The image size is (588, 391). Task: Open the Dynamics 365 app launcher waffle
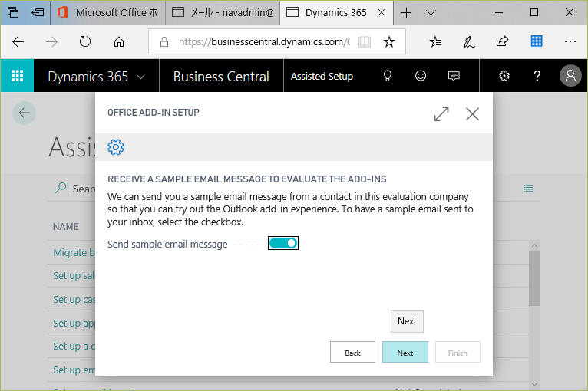17,76
